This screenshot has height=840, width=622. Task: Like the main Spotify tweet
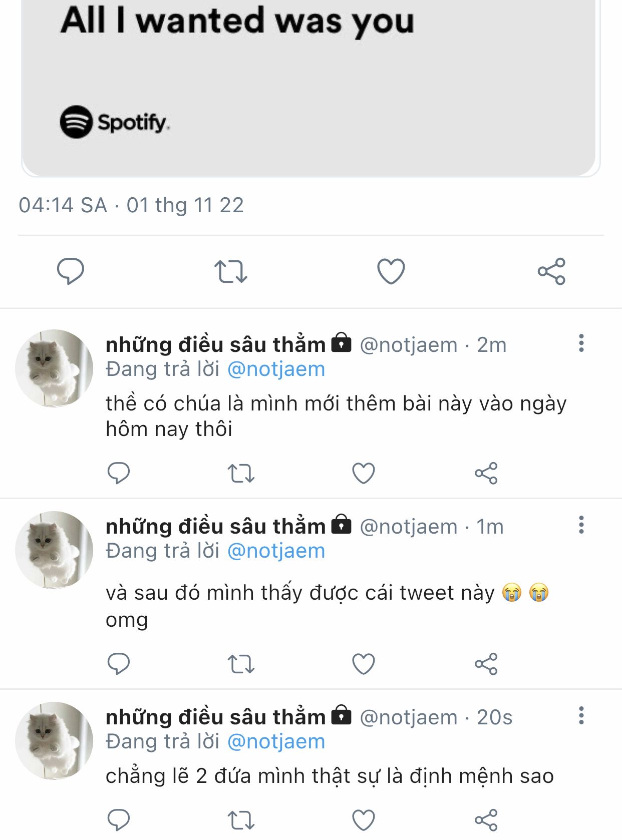tap(391, 271)
